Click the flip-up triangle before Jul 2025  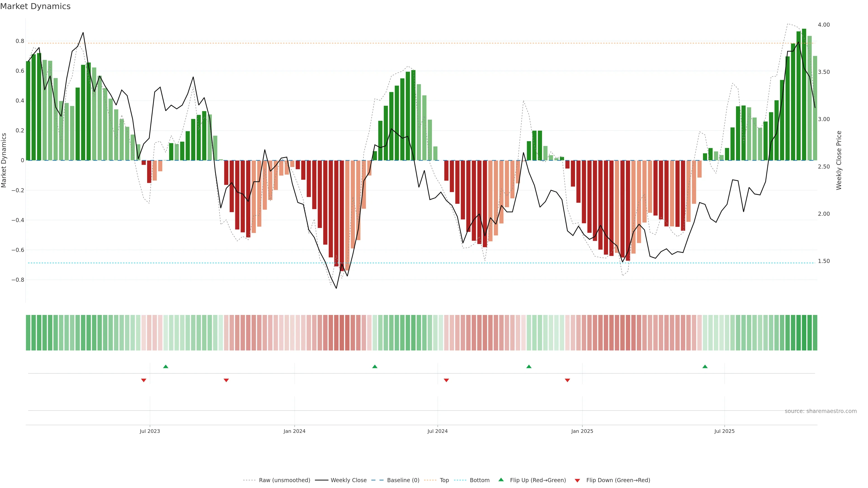tap(705, 366)
